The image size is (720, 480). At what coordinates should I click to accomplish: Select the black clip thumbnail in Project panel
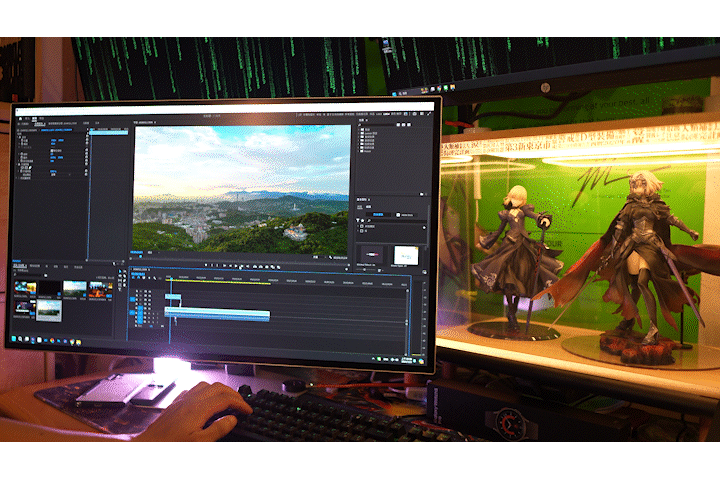(50, 288)
